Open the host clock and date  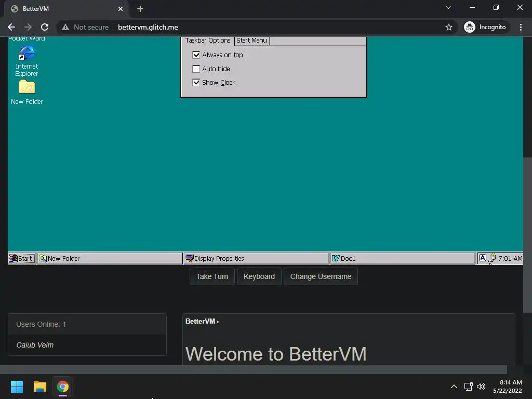coord(508,387)
